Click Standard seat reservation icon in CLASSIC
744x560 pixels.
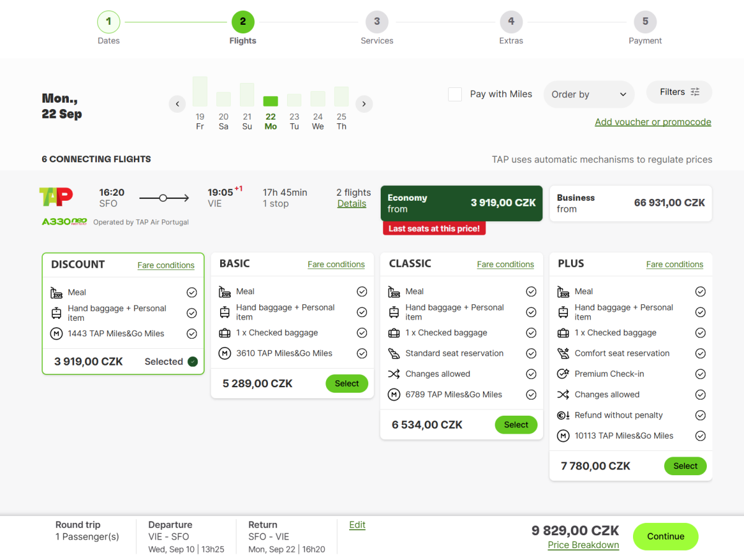click(394, 354)
